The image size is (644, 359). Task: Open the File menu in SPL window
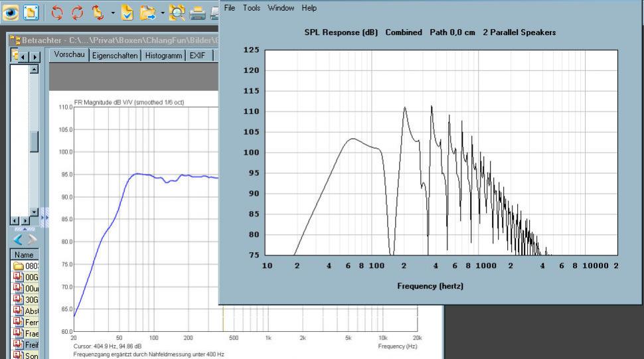point(230,8)
